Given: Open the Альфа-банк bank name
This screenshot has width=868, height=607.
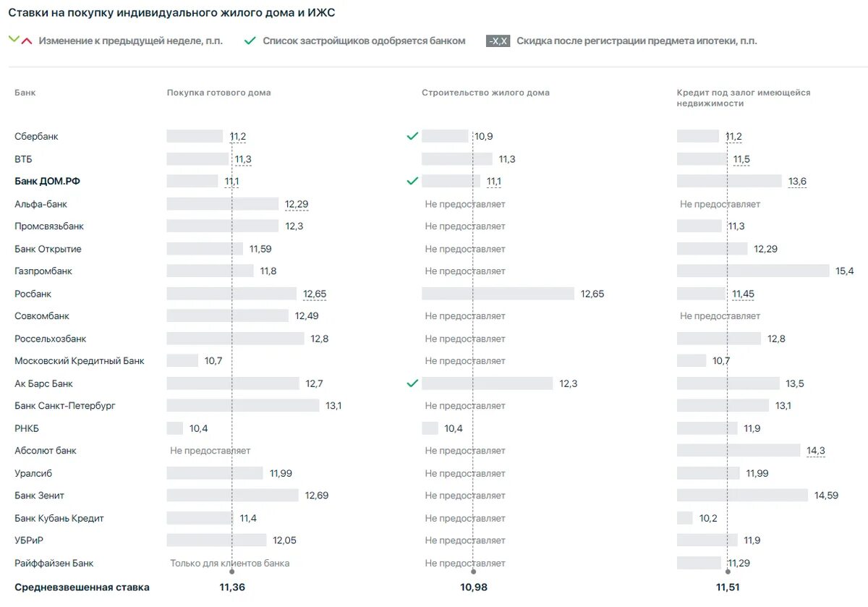Looking at the screenshot, I should coord(41,204).
